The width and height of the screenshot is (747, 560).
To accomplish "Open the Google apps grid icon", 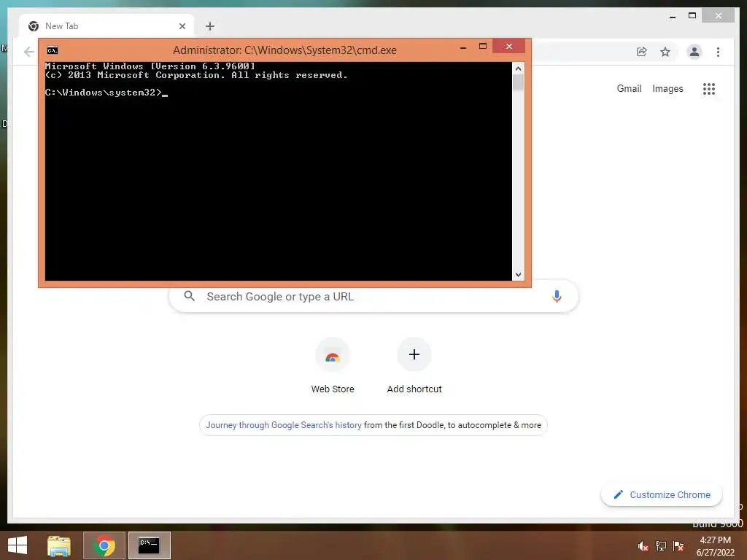I will click(709, 88).
